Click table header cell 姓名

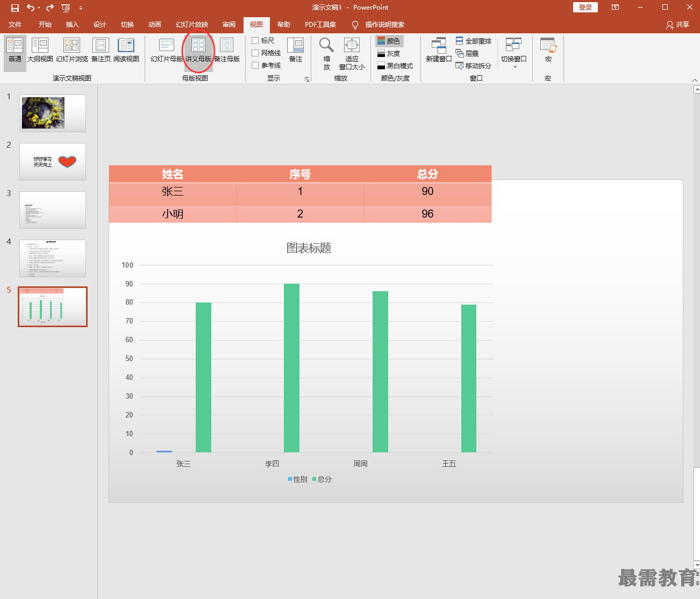pyautogui.click(x=173, y=174)
